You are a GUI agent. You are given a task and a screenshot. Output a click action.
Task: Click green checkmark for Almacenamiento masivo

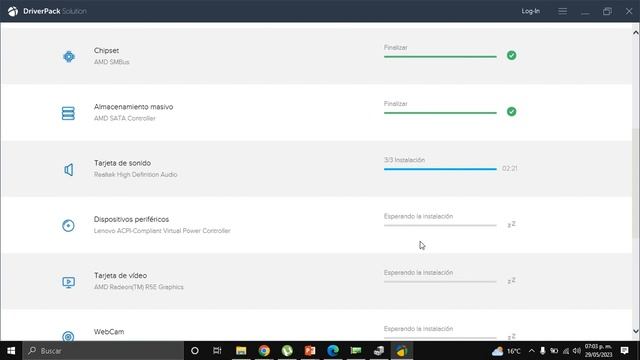pos(511,111)
